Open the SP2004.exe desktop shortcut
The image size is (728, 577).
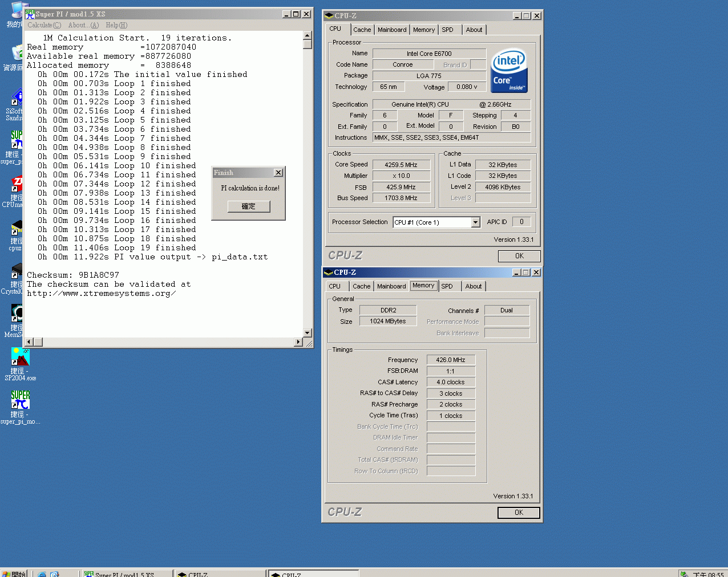click(20, 357)
